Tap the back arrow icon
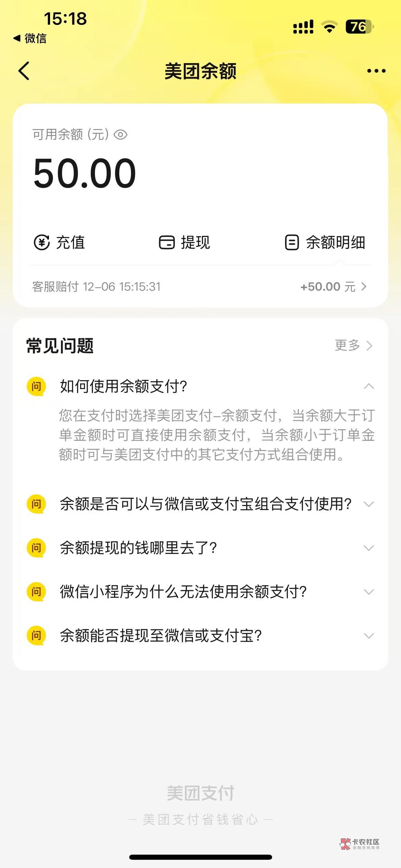 click(x=24, y=71)
